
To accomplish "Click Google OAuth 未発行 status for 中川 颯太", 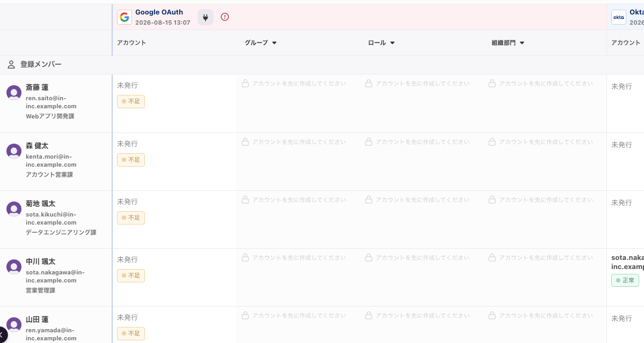I will [128, 259].
